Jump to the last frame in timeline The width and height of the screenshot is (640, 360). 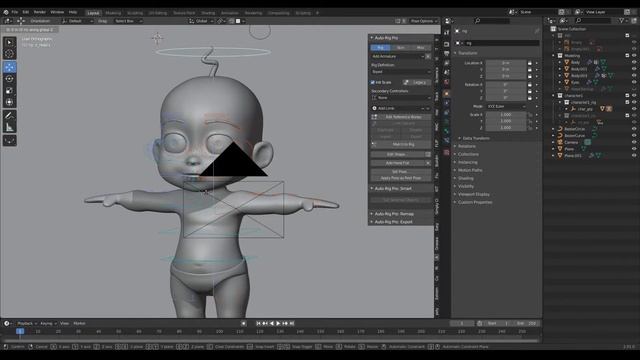(292, 323)
